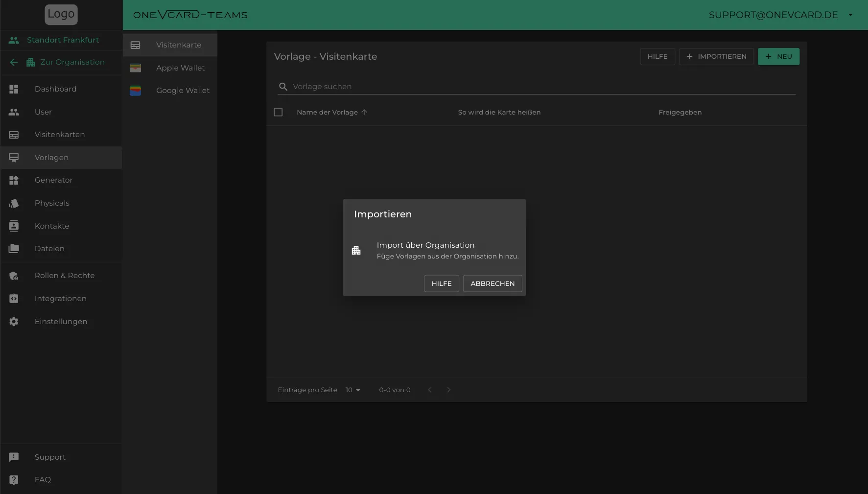The image size is (868, 494).
Task: Open Dashboard in the sidebar
Action: [61, 89]
